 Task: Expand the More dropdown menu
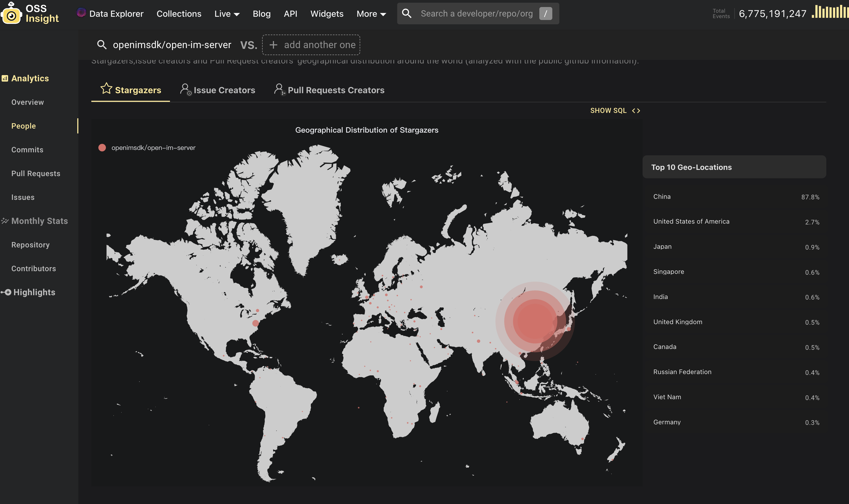(371, 14)
